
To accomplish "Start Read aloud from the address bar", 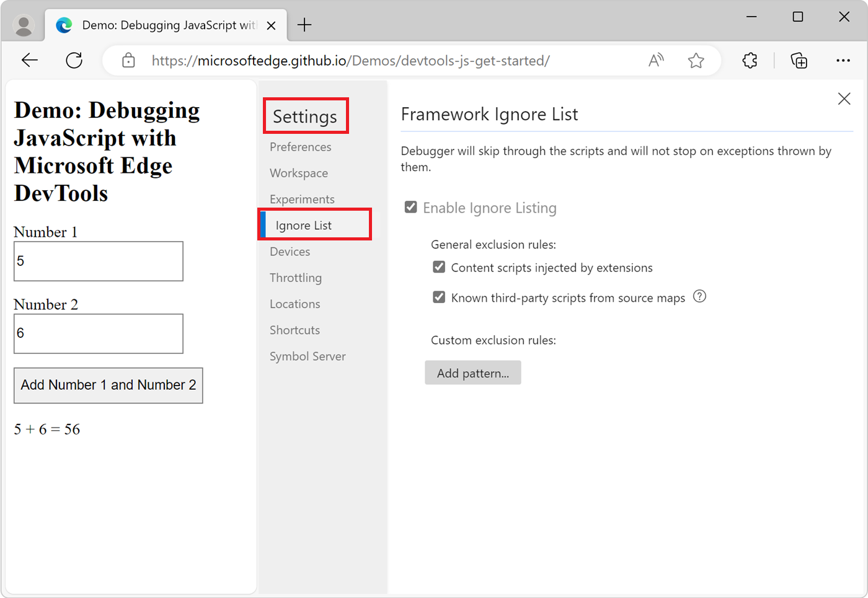I will pos(656,60).
